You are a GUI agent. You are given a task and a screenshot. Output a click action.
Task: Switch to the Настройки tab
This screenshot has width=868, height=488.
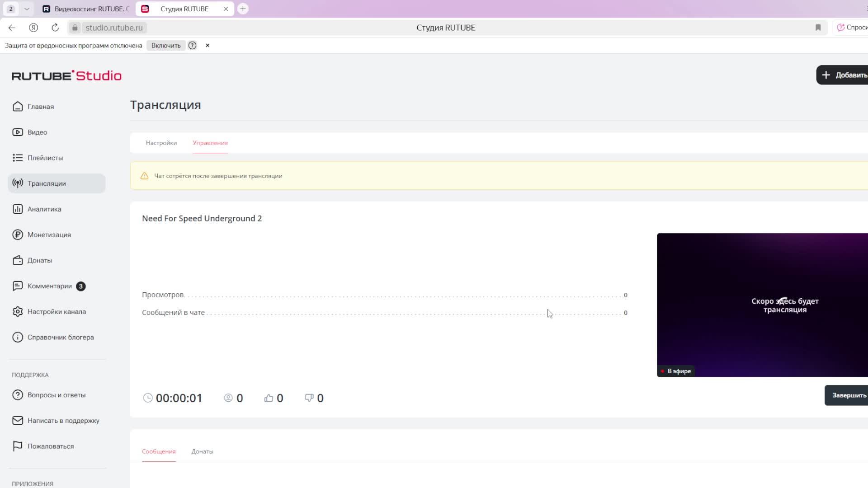pyautogui.click(x=161, y=143)
